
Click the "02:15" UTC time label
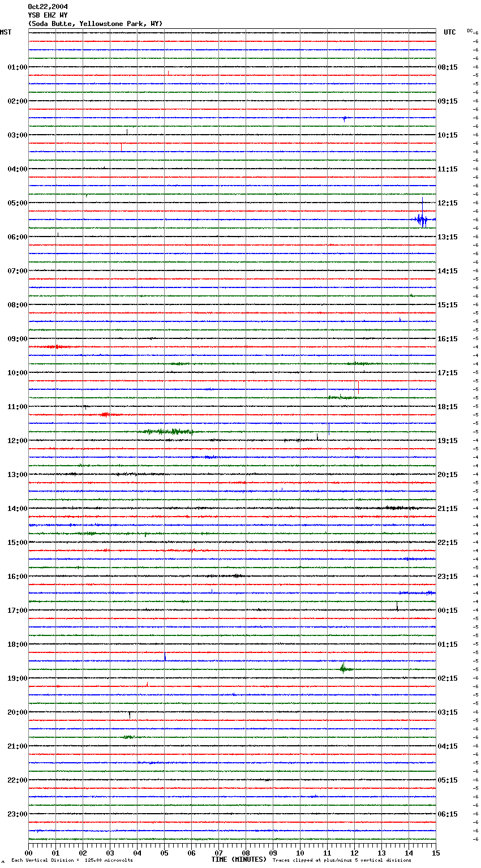(448, 678)
